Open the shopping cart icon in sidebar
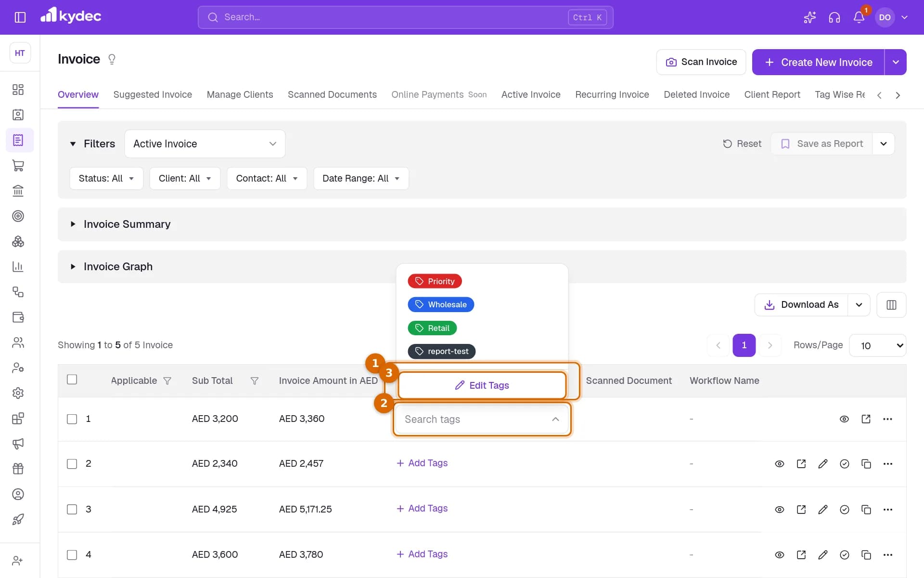 pyautogui.click(x=18, y=166)
